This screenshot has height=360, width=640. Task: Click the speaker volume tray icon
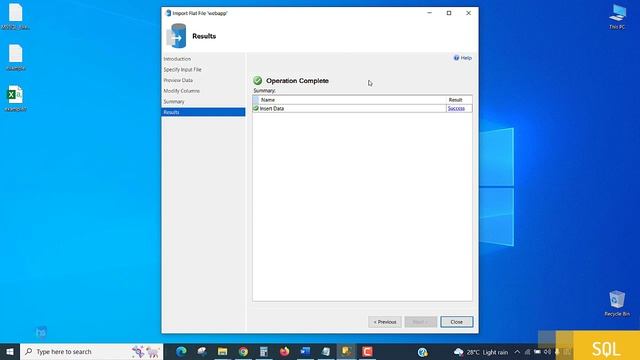point(547,352)
